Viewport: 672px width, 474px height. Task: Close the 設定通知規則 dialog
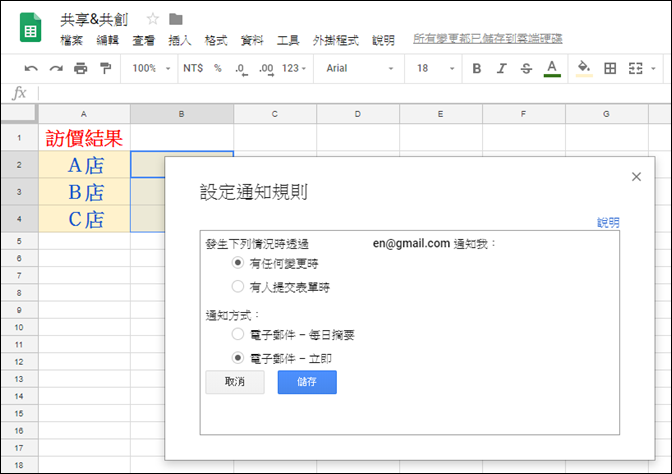pyautogui.click(x=636, y=177)
